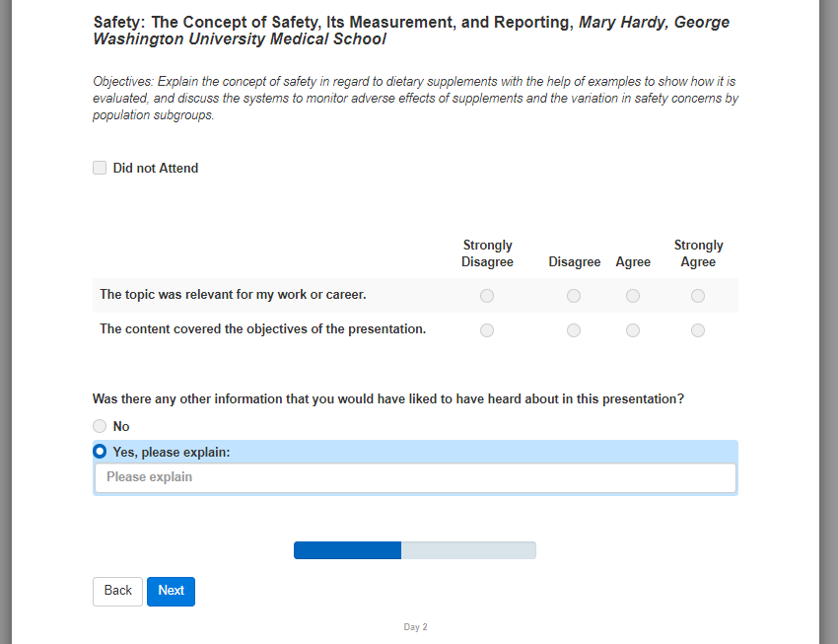
Task: Select Agree for topic was relevant row
Action: click(x=633, y=296)
